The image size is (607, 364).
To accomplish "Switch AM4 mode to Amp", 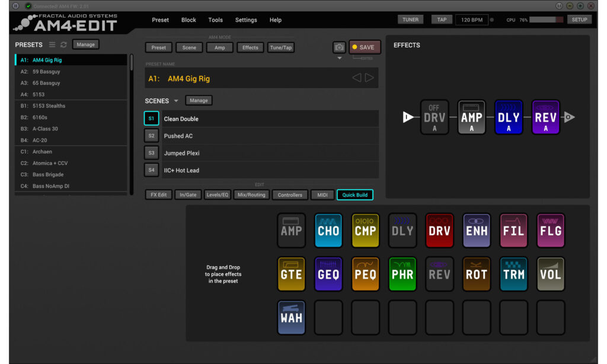I will 219,47.
